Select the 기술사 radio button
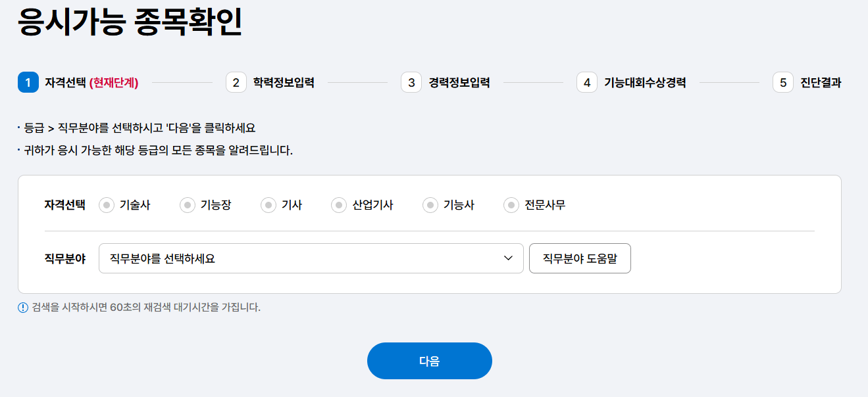The image size is (868, 397). click(x=105, y=204)
